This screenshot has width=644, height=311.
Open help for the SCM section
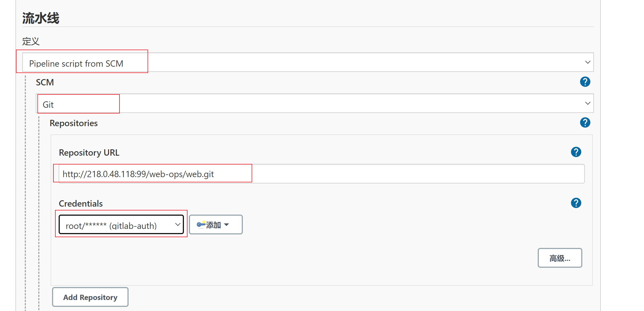pyautogui.click(x=585, y=82)
